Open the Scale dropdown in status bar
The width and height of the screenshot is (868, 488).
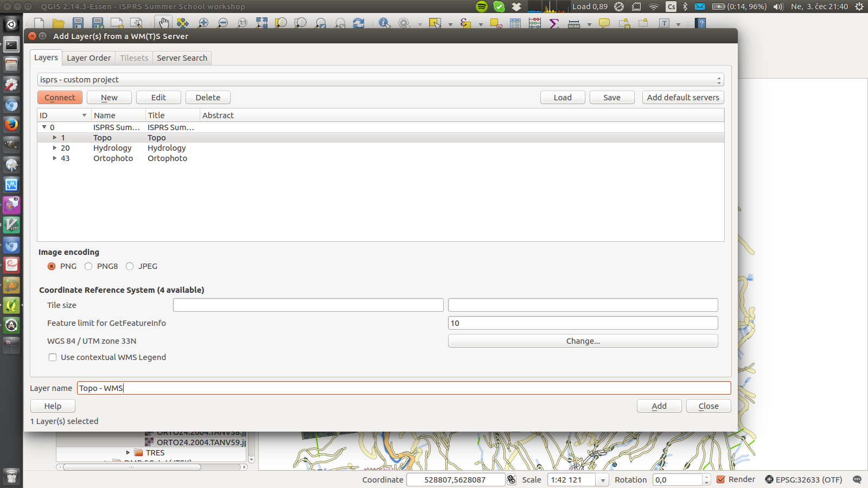[603, 480]
